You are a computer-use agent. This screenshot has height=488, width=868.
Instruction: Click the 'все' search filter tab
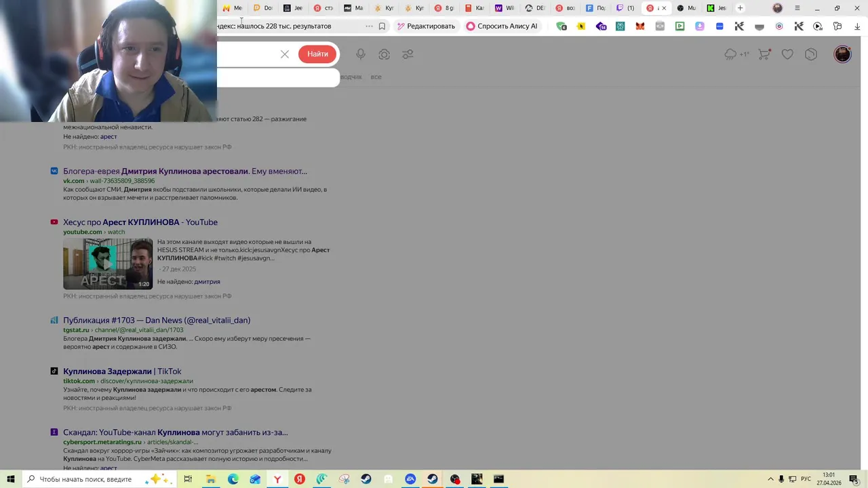(x=376, y=77)
